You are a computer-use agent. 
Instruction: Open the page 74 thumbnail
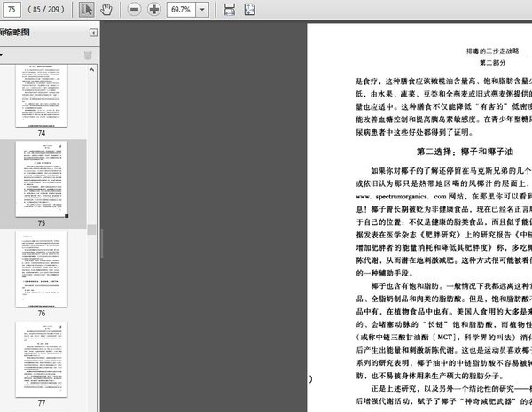tap(42, 96)
